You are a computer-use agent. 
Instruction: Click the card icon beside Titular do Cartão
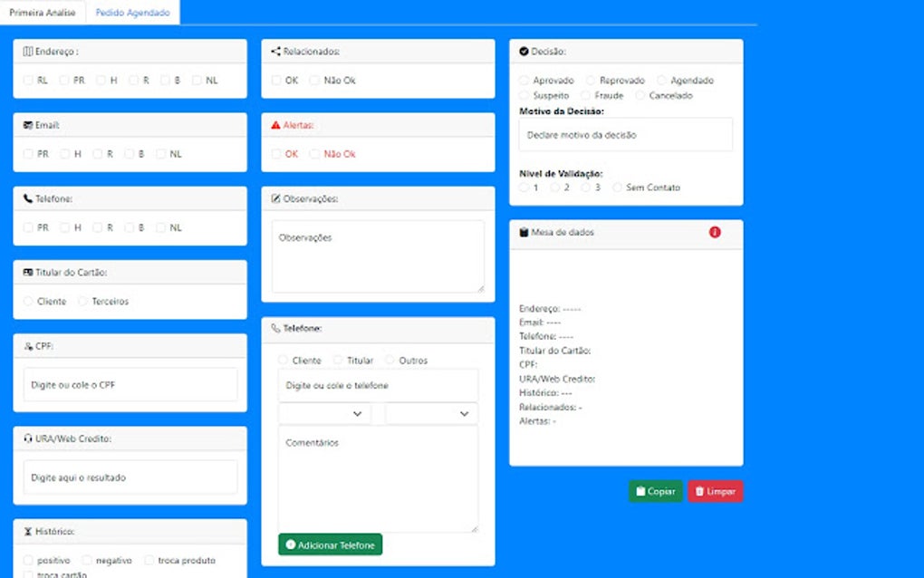pos(28,272)
